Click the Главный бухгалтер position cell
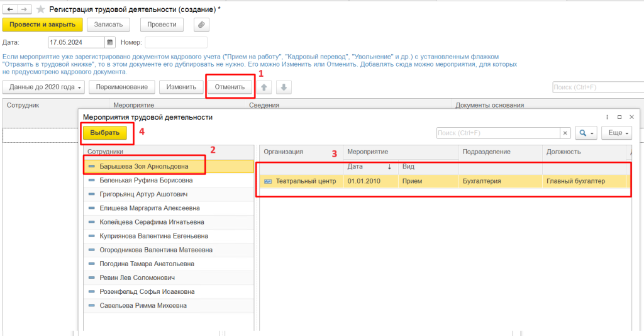This screenshot has height=336, width=644. [x=584, y=181]
